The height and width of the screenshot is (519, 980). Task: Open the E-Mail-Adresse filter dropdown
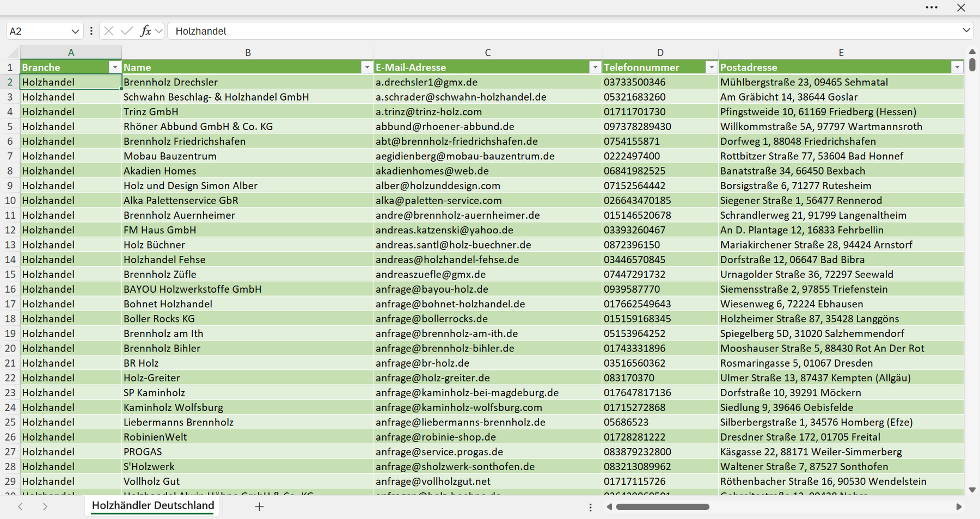click(x=595, y=67)
